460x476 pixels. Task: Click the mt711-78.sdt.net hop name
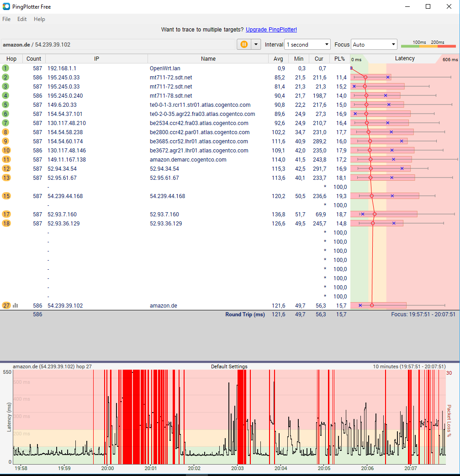(171, 96)
